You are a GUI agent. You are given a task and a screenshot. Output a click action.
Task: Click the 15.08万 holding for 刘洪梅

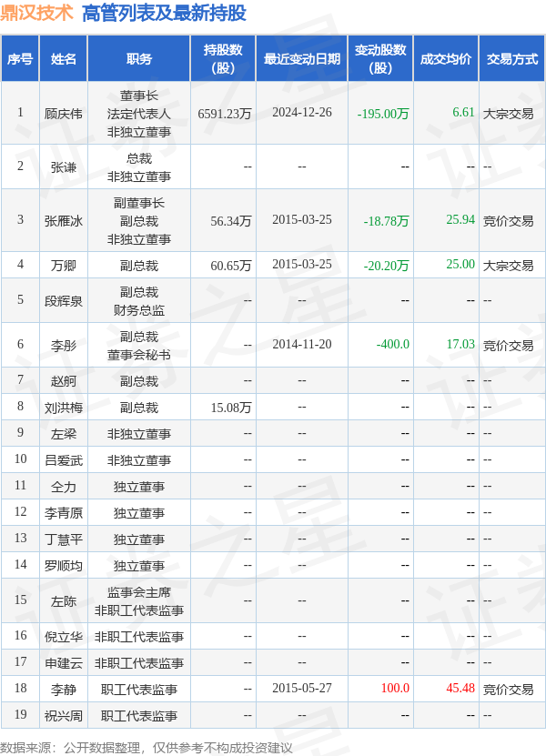(x=231, y=408)
